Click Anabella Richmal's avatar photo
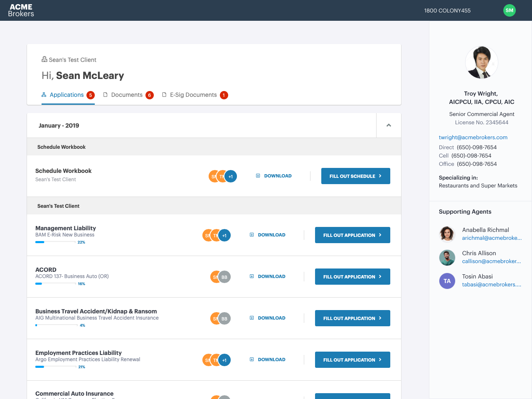Screen dimensions: 532x399 [447, 234]
